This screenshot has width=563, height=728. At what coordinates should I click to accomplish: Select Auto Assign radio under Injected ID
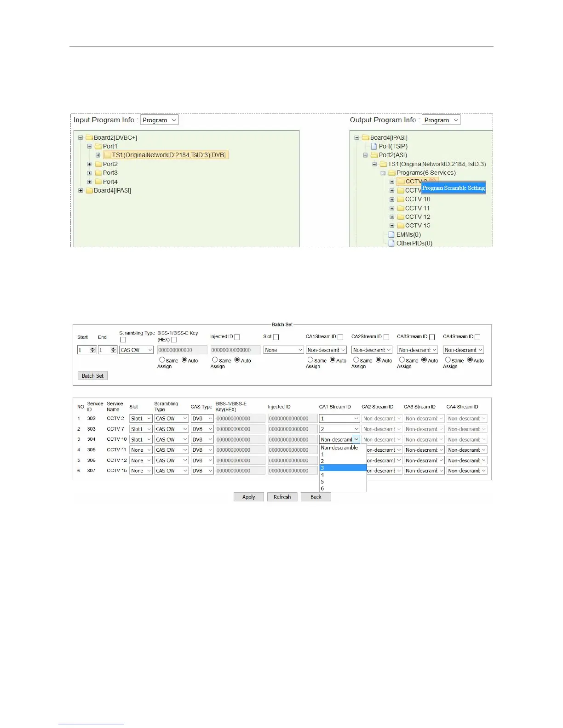click(x=237, y=360)
